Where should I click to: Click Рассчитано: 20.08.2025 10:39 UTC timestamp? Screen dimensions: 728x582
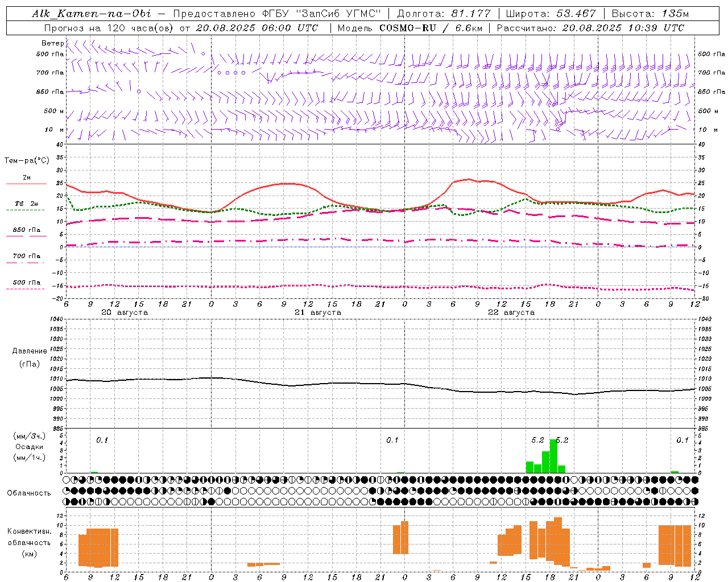pos(590,28)
